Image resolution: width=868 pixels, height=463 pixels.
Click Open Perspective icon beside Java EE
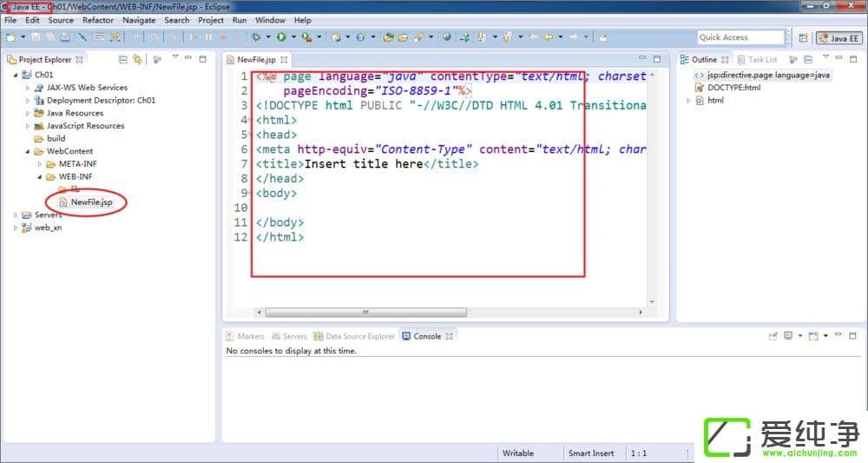tap(803, 37)
